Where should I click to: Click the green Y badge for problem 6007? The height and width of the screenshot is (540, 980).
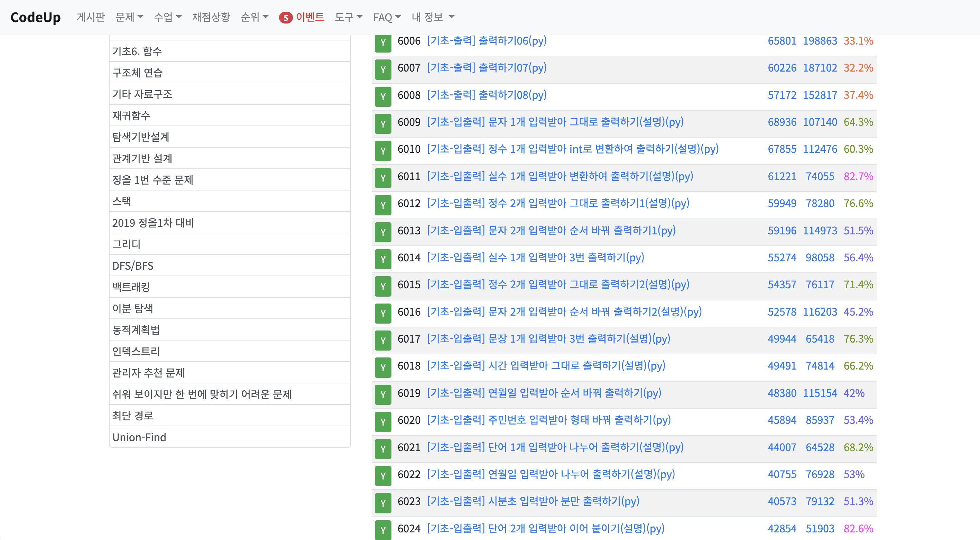click(x=383, y=69)
